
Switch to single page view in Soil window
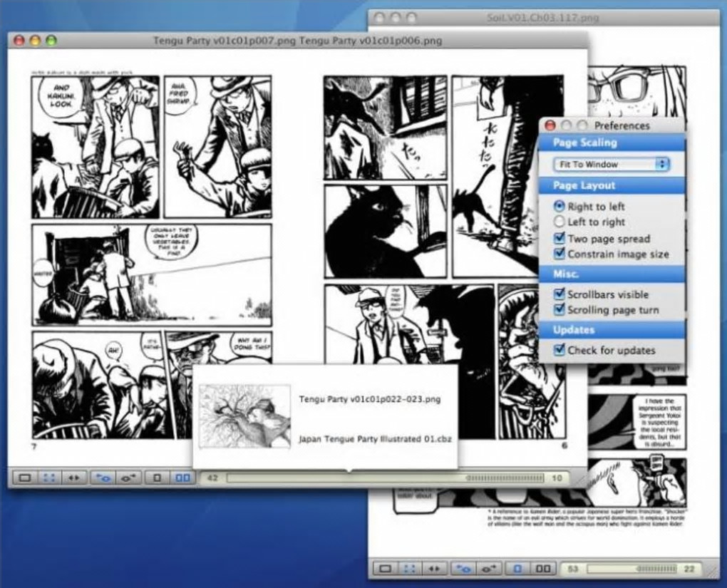coord(517,569)
